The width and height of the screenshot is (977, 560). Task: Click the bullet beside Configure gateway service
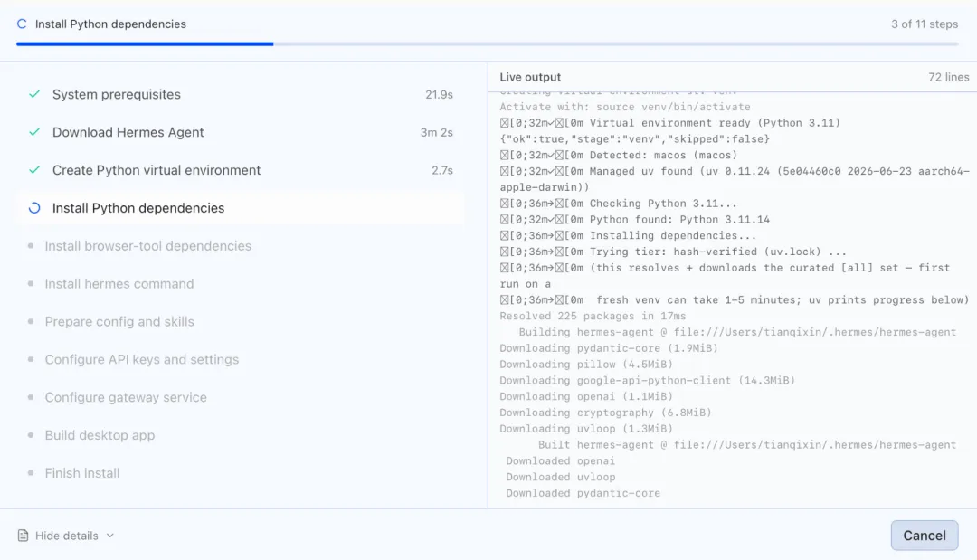31,397
